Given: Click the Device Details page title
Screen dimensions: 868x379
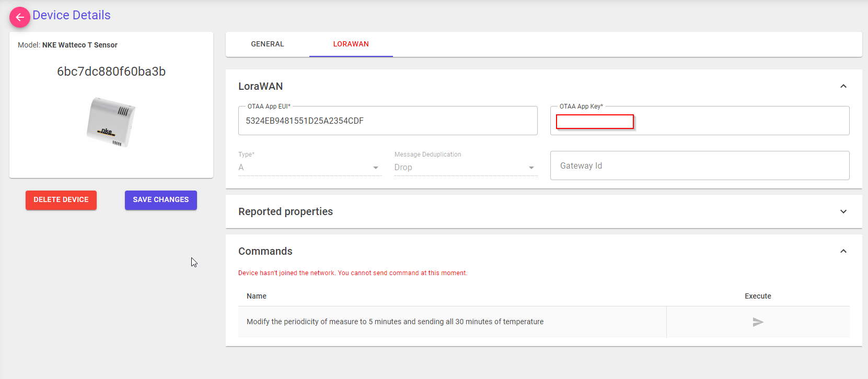Looking at the screenshot, I should (x=72, y=15).
